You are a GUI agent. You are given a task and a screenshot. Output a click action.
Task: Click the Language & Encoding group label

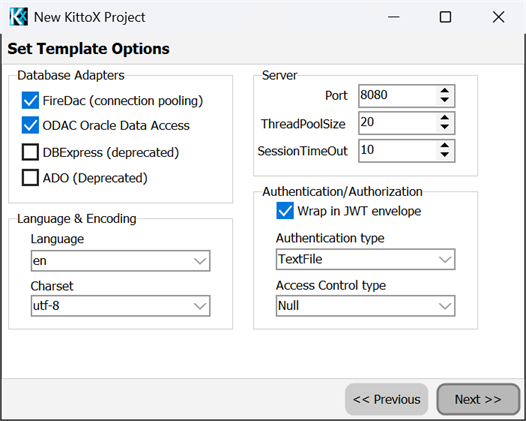coord(77,218)
